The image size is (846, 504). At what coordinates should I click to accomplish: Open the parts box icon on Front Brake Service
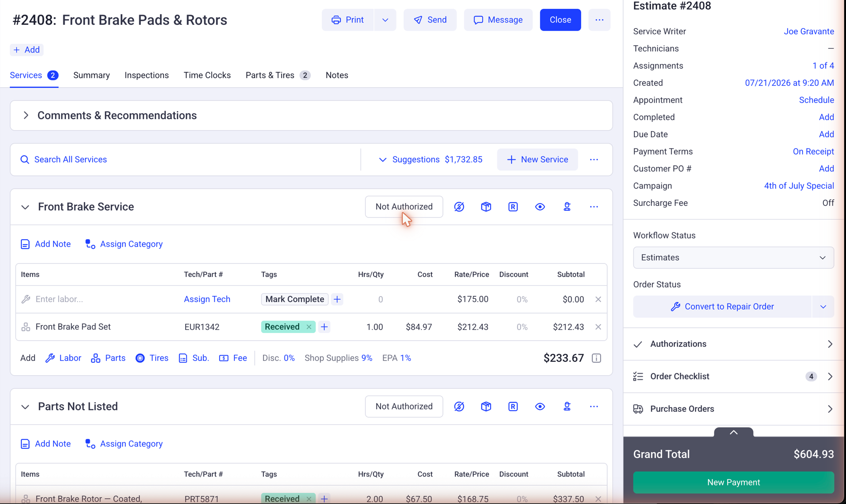[486, 207]
